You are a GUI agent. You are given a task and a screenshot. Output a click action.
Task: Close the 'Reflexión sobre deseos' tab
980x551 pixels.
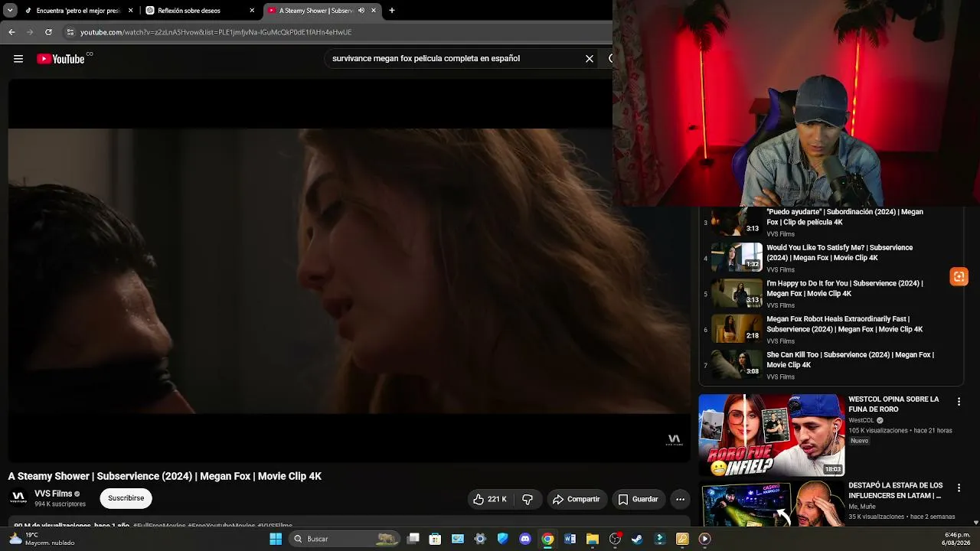coord(252,11)
